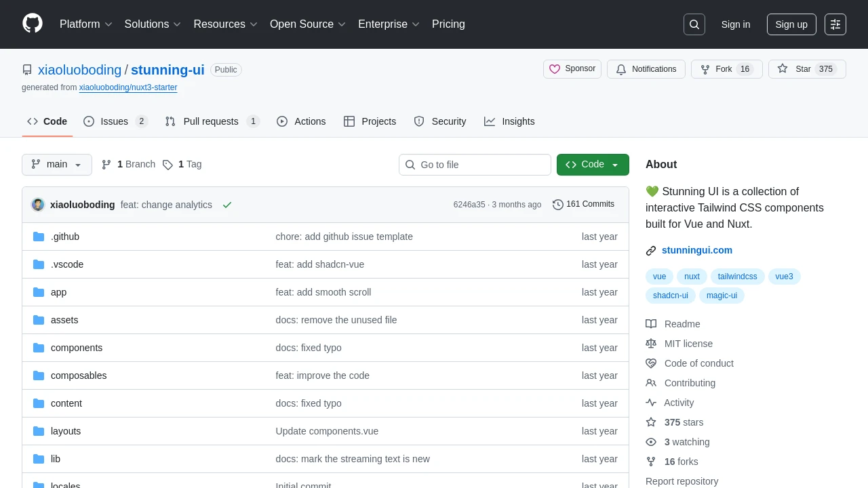Click the components folder icon
The image size is (868, 488).
pos(39,348)
